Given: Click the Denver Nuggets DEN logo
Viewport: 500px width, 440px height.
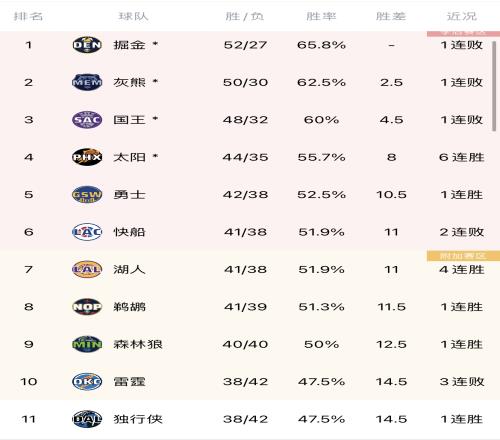Looking at the screenshot, I should tap(87, 45).
